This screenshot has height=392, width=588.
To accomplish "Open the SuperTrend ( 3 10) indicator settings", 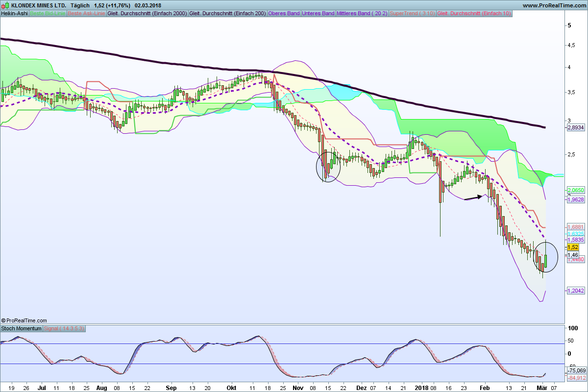I will pos(412,13).
